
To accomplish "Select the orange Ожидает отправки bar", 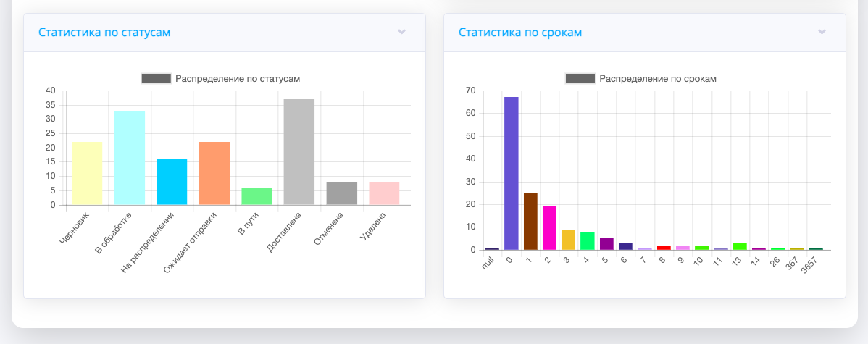I will pyautogui.click(x=214, y=174).
